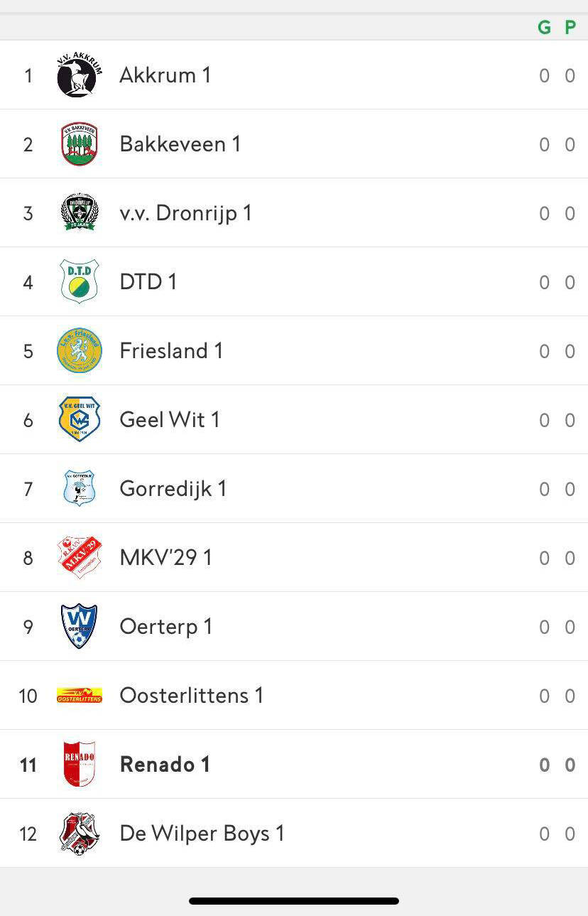
Task: Open the Oerterp blue shield badge
Action: [79, 626]
